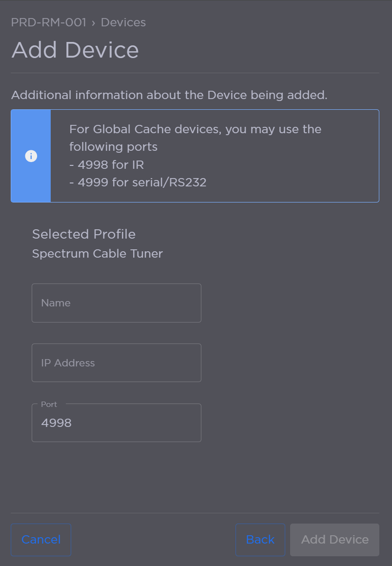
Task: Navigate to Devices via the breadcrumb
Action: click(123, 22)
